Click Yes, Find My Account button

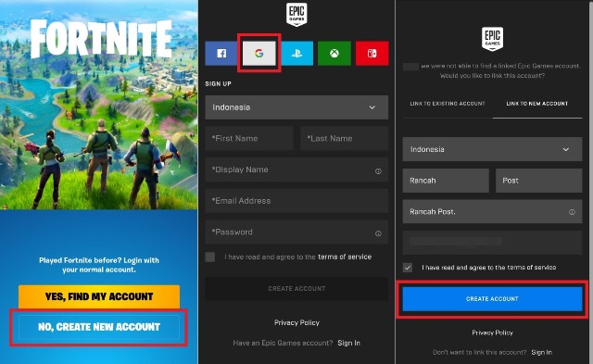tap(99, 296)
